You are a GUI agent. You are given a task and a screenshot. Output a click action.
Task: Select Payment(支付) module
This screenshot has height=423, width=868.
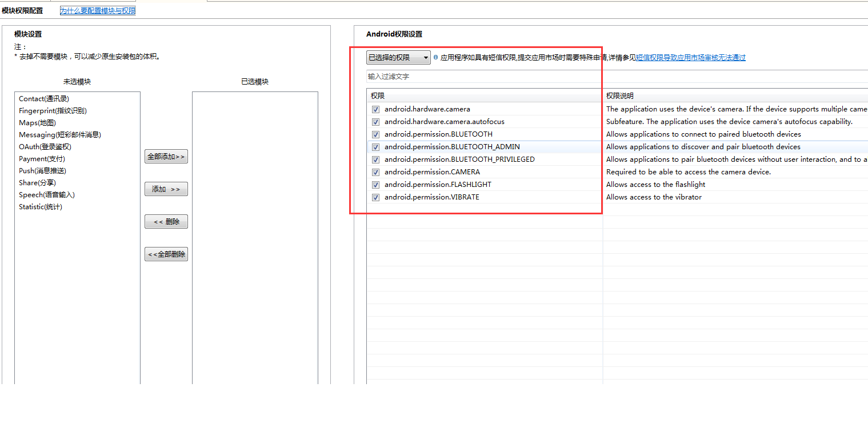[x=42, y=159]
